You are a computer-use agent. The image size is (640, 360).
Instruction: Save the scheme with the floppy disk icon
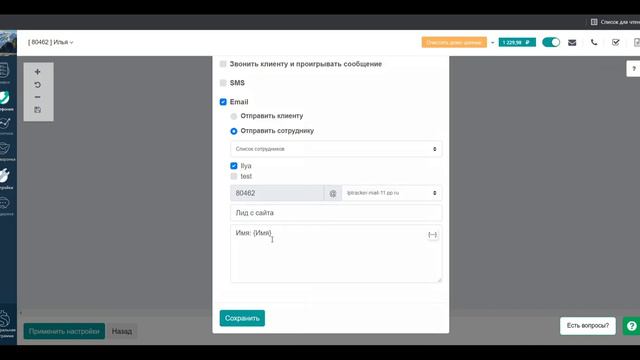click(x=38, y=110)
